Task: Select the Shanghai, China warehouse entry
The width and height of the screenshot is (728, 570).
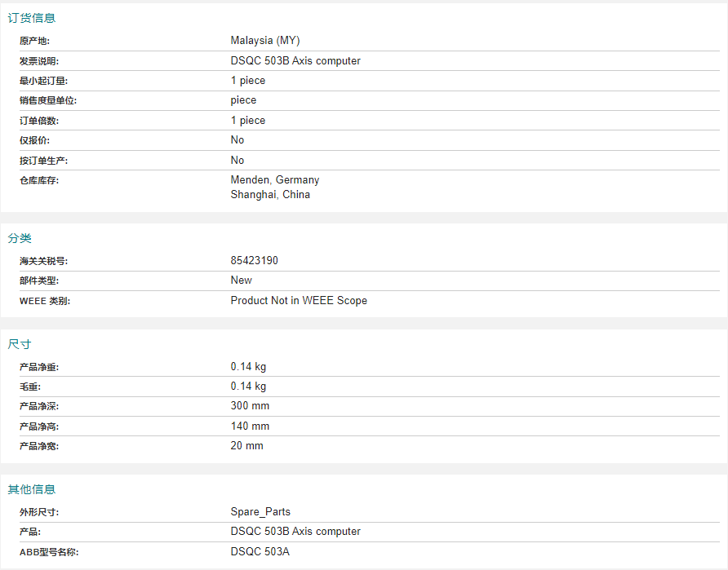Action: click(x=270, y=195)
